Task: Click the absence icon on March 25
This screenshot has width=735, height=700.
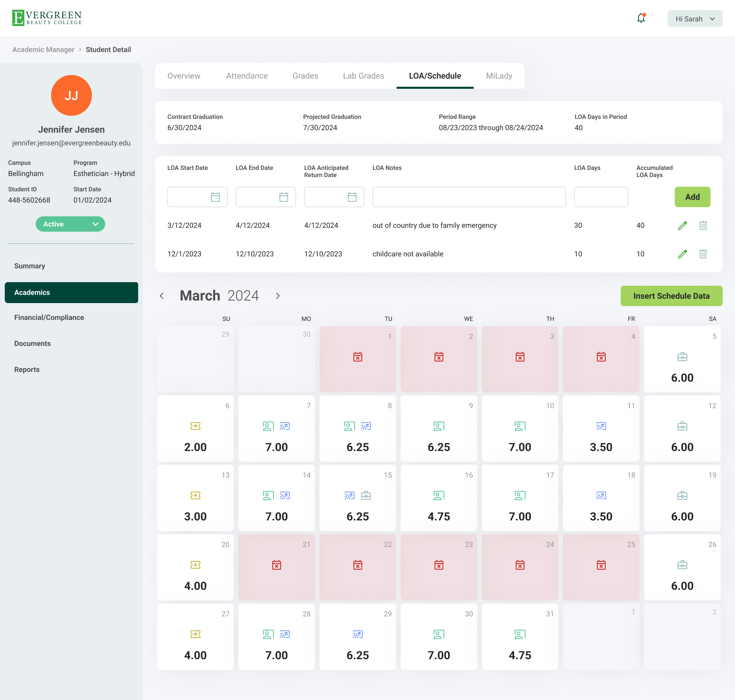Action: (x=601, y=565)
